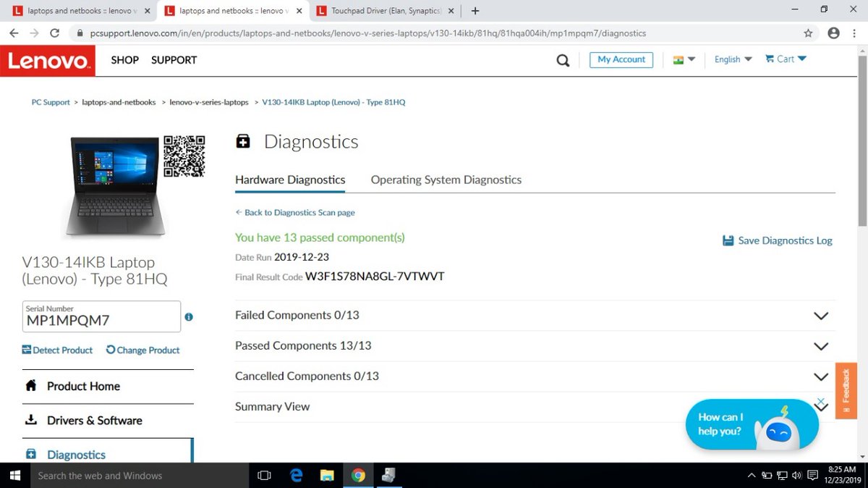Click the info icon beside Serial Number

189,317
